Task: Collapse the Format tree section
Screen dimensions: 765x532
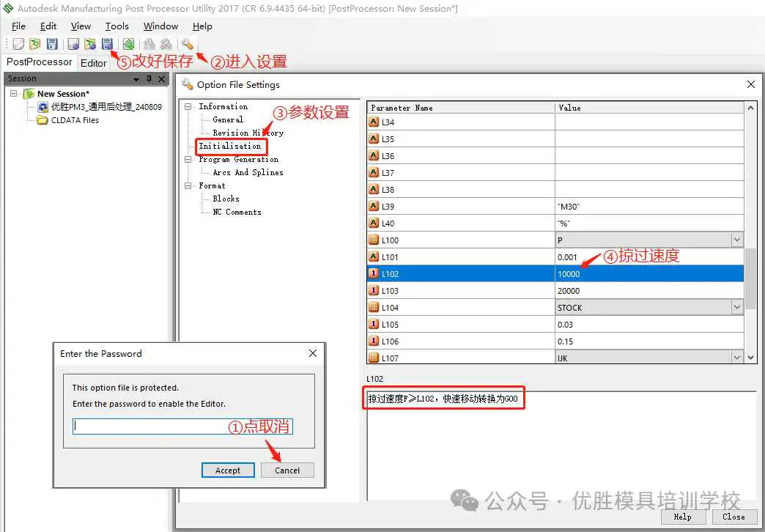Action: pos(188,185)
